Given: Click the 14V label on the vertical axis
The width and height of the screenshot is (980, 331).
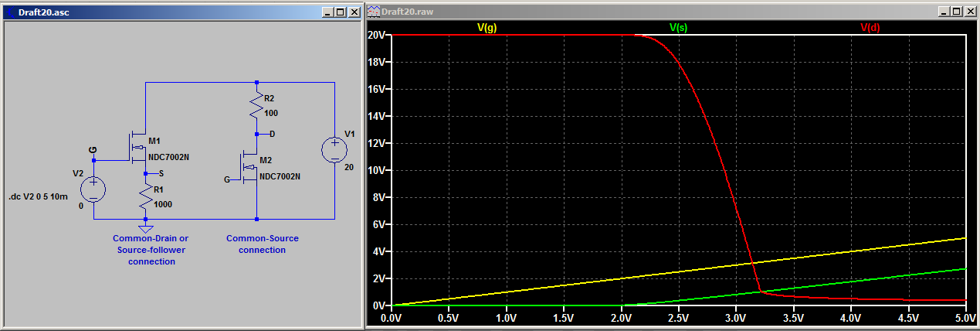Looking at the screenshot, I should click(x=377, y=117).
